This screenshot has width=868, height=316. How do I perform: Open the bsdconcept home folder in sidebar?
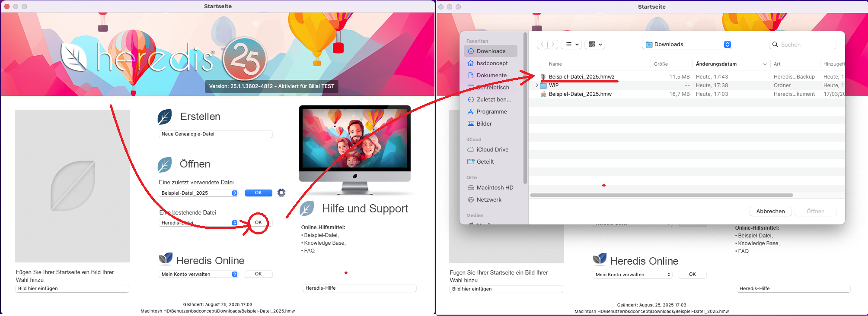pyautogui.click(x=492, y=63)
